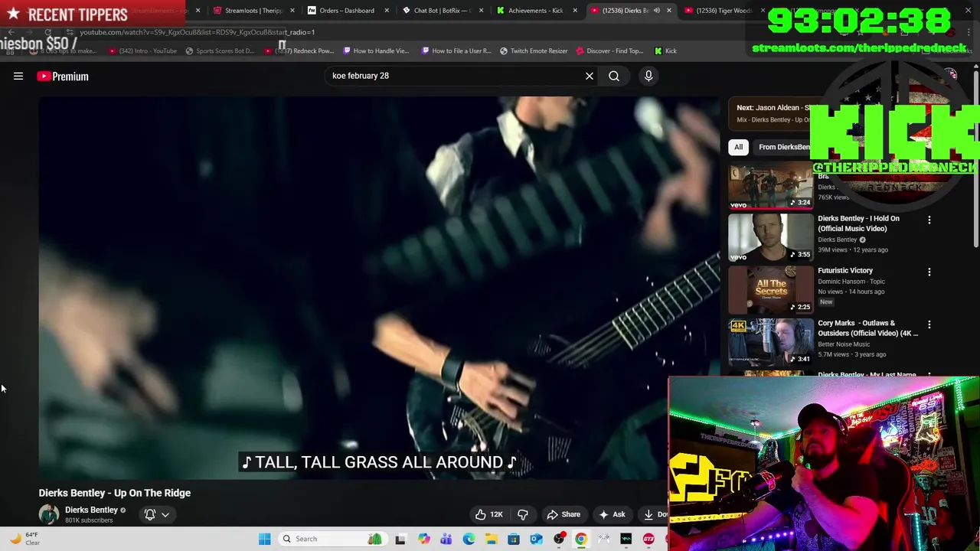Close the Chat Bot BotRix tab
The width and height of the screenshot is (980, 551).
[x=481, y=11]
